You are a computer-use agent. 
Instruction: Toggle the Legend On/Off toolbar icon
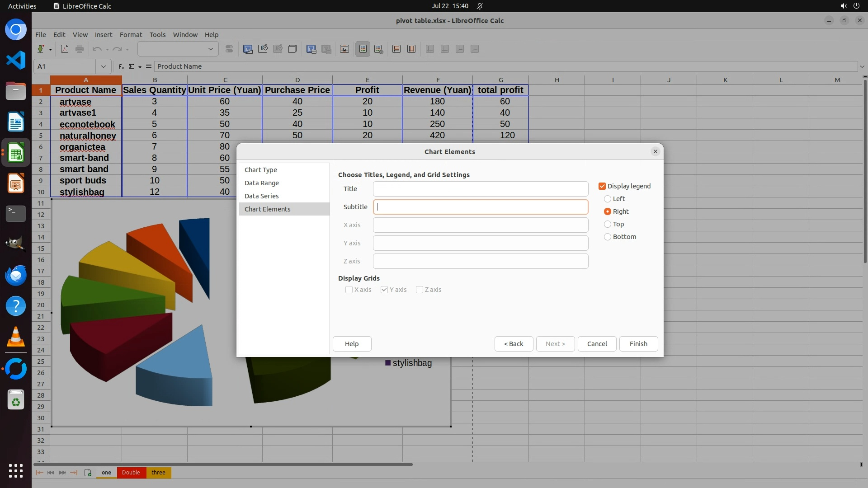click(x=363, y=49)
